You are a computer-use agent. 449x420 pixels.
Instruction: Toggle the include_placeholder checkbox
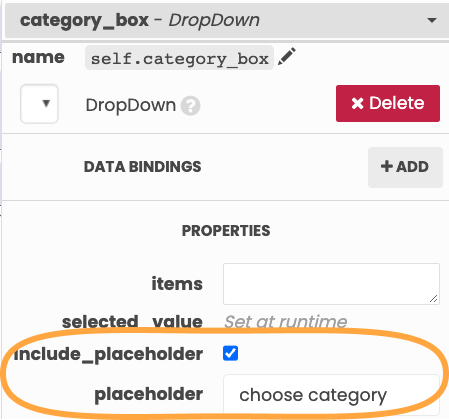pyautogui.click(x=230, y=353)
